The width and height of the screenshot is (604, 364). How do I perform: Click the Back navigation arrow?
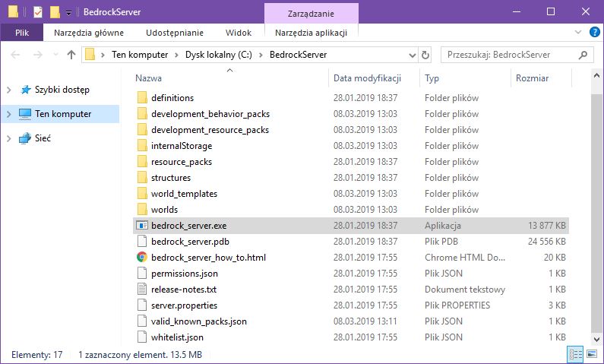[x=15, y=55]
